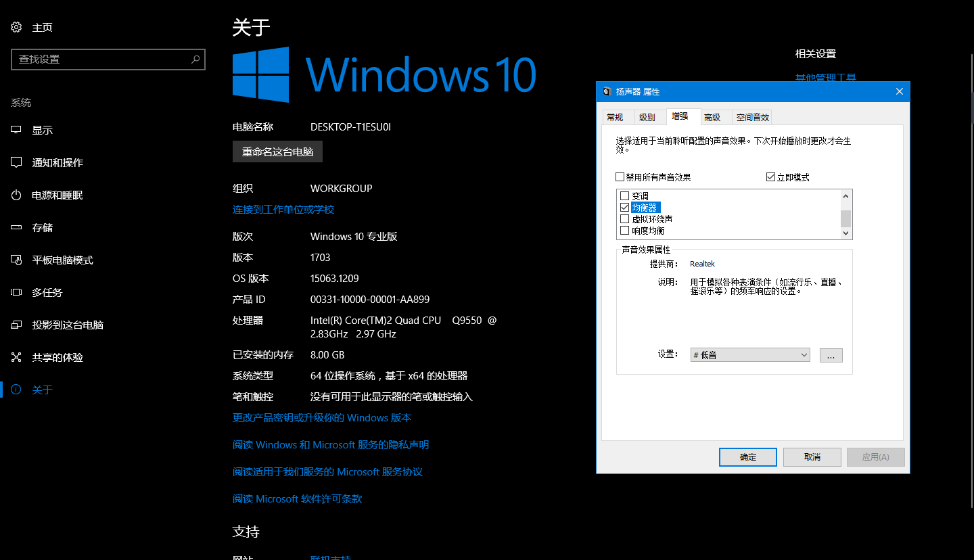Click the effects list scroll up arrow
The width and height of the screenshot is (974, 560).
coord(845,195)
